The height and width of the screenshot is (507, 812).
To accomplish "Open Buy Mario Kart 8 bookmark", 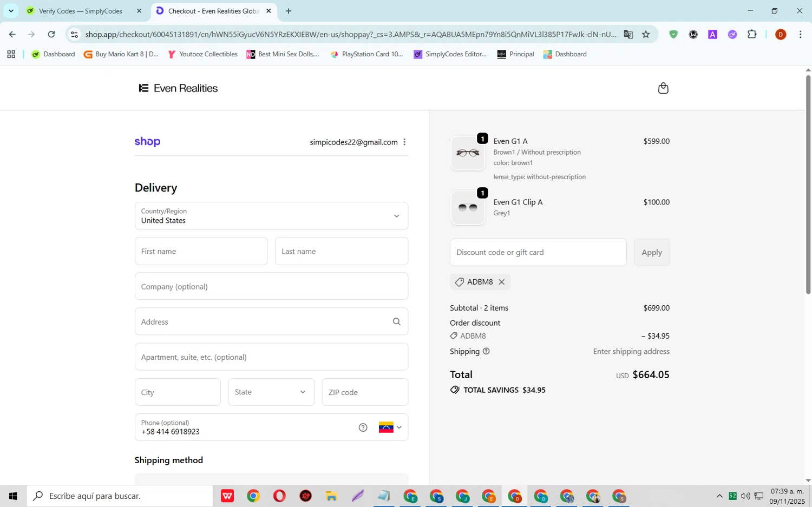I will [x=121, y=54].
